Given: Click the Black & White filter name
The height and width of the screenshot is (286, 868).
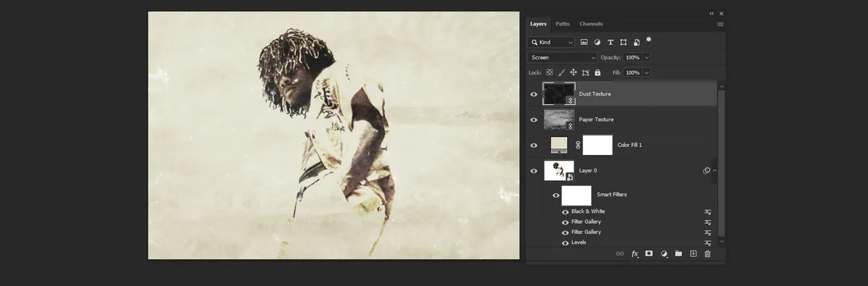Looking at the screenshot, I should click(x=588, y=211).
